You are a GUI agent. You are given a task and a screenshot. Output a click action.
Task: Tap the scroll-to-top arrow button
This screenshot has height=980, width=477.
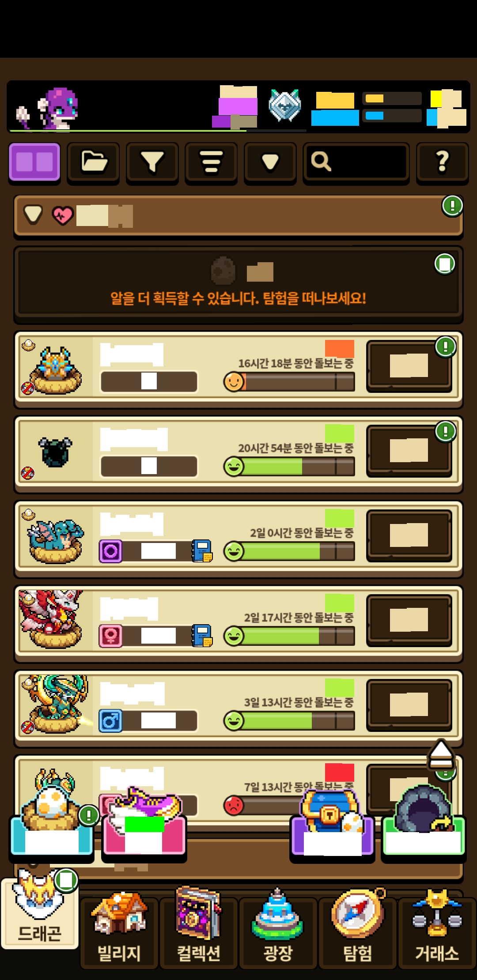click(441, 755)
